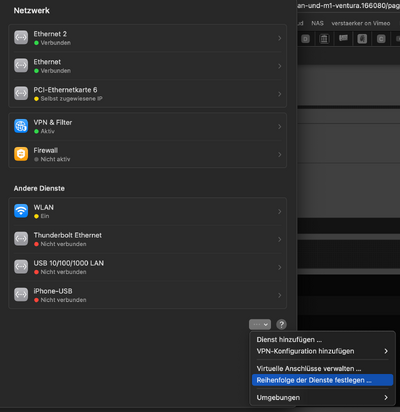
Task: Toggle the three-dots action dropdown button
Action: pyautogui.click(x=260, y=324)
